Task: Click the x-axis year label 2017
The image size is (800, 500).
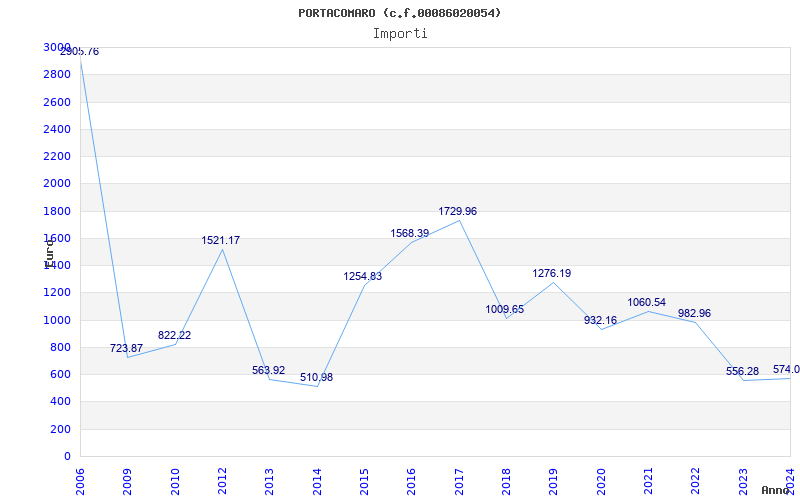Action: pos(459,482)
